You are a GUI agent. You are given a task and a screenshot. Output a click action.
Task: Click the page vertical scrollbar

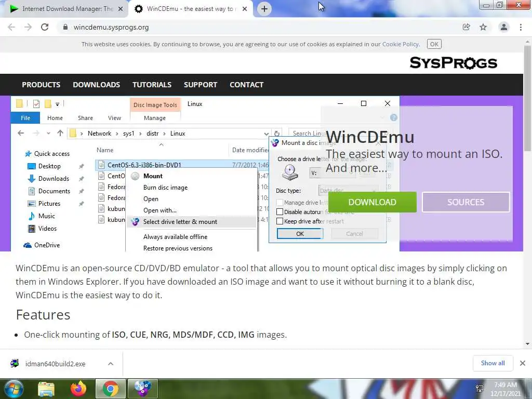[528, 98]
